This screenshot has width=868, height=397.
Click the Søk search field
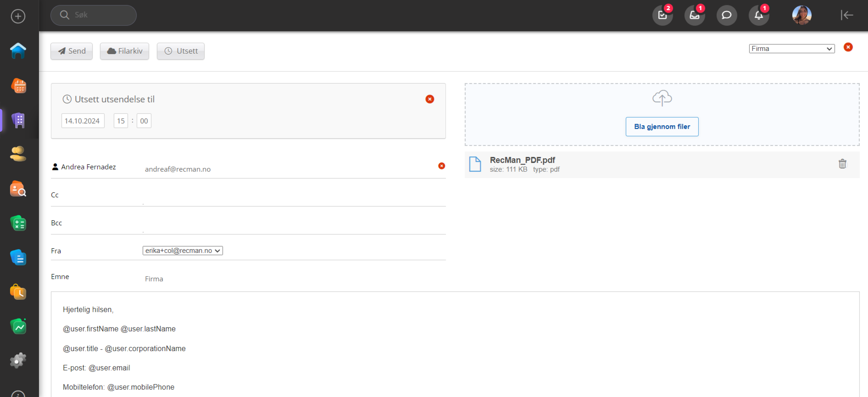[98, 15]
